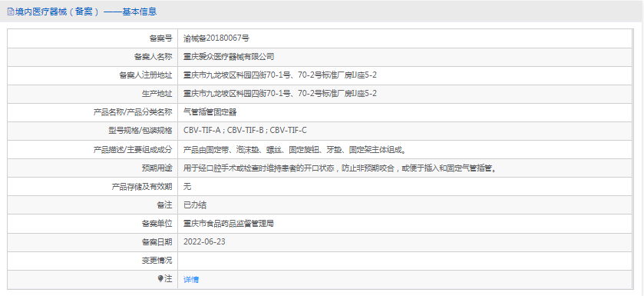644x296 pixels.
Task: Click the 备案人名称 row label
Action: point(154,57)
